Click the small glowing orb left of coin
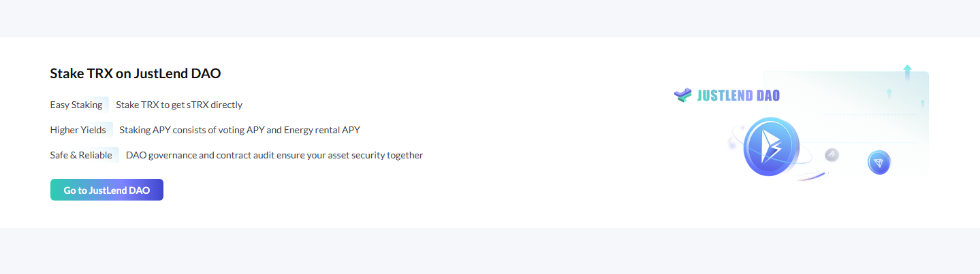 [733, 143]
